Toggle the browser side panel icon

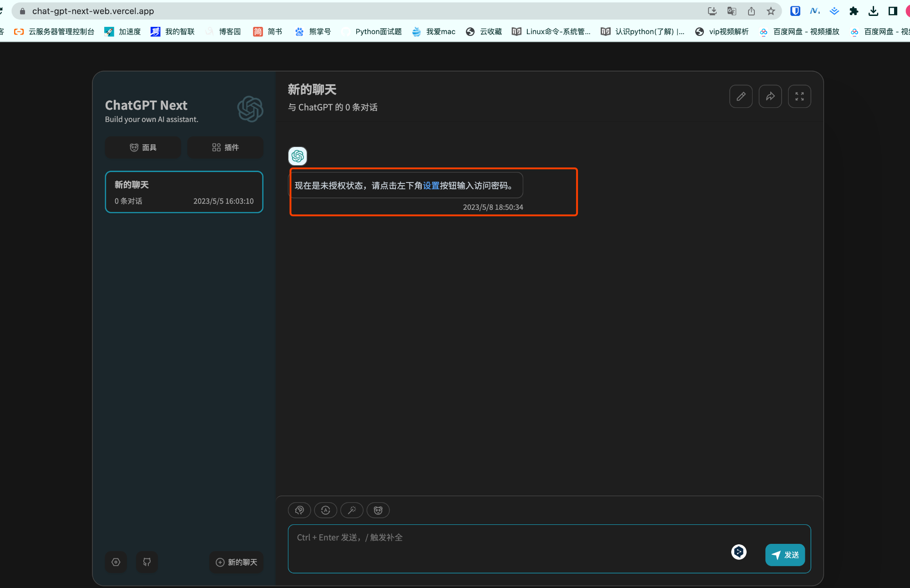click(x=893, y=11)
